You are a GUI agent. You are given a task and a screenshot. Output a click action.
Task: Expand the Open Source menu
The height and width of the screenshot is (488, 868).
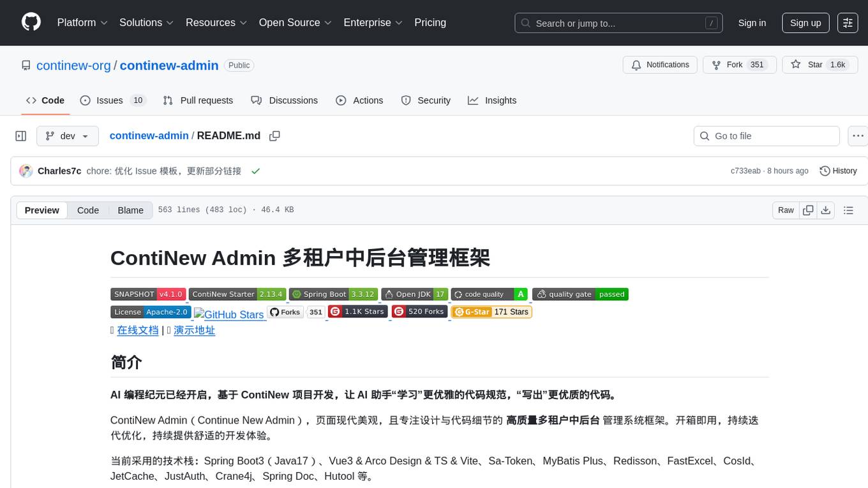tap(295, 22)
